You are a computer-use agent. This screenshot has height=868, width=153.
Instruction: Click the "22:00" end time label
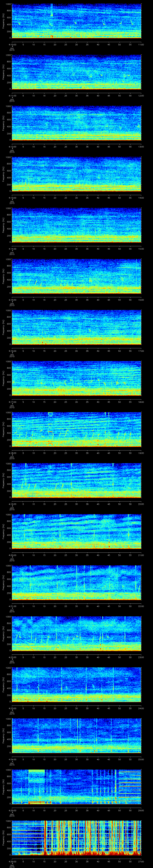point(141,606)
